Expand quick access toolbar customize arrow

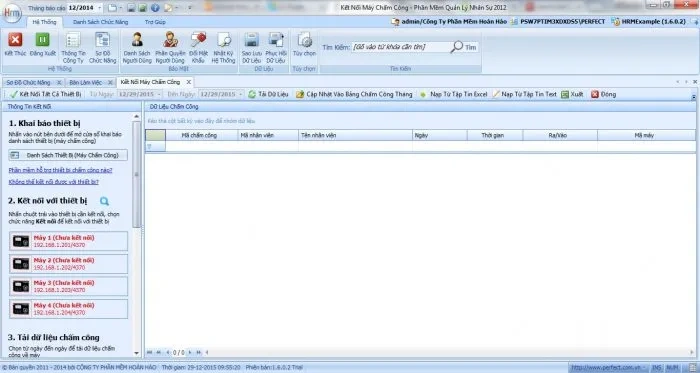pyautogui.click(x=190, y=8)
